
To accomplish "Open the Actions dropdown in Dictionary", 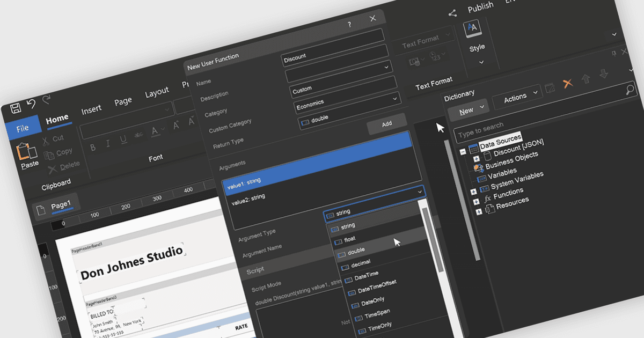I will tap(517, 97).
